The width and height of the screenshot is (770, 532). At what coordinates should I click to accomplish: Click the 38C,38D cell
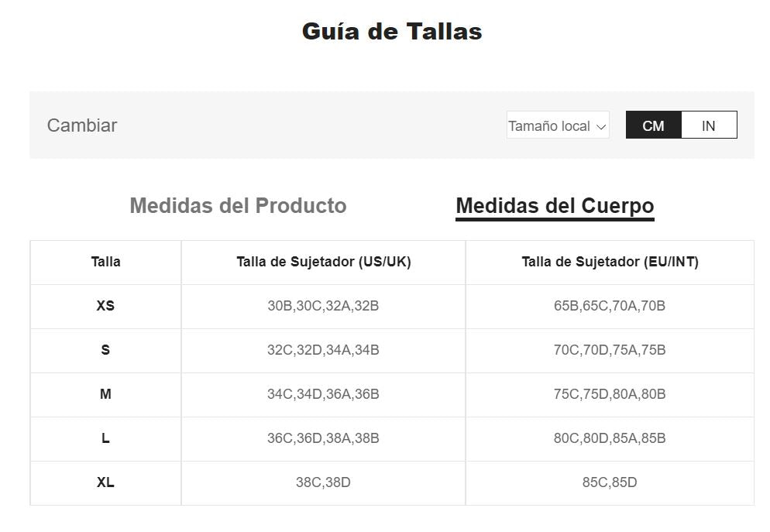pos(323,482)
